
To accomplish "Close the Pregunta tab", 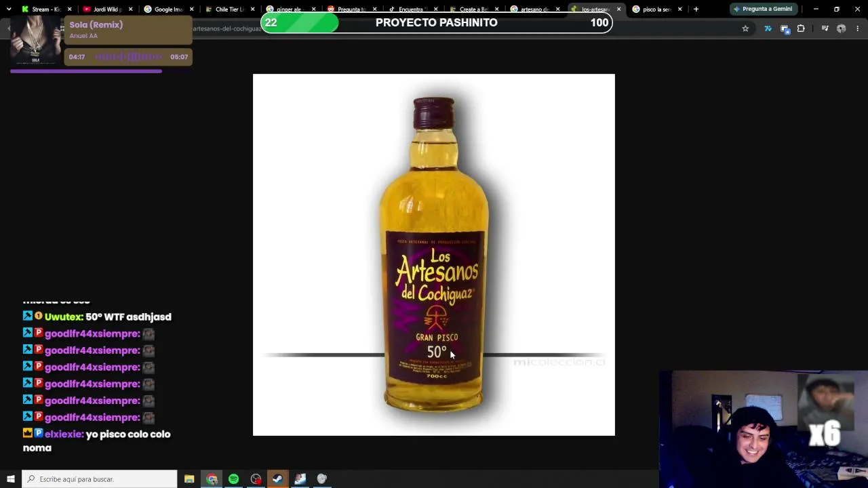I will pos(374,9).
